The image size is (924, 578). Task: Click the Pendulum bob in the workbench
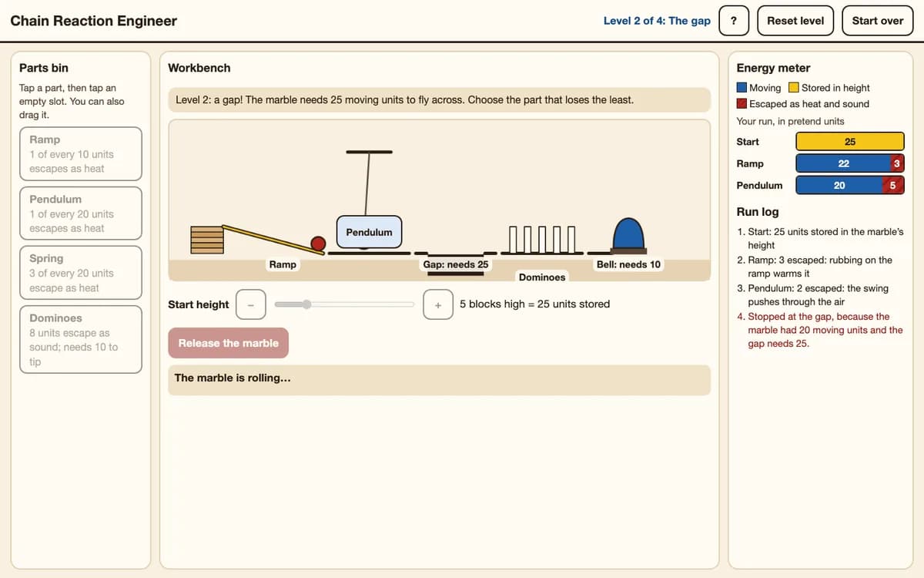[369, 232]
